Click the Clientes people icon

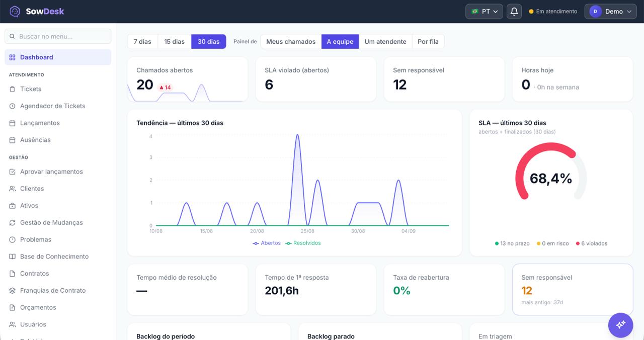point(13,189)
